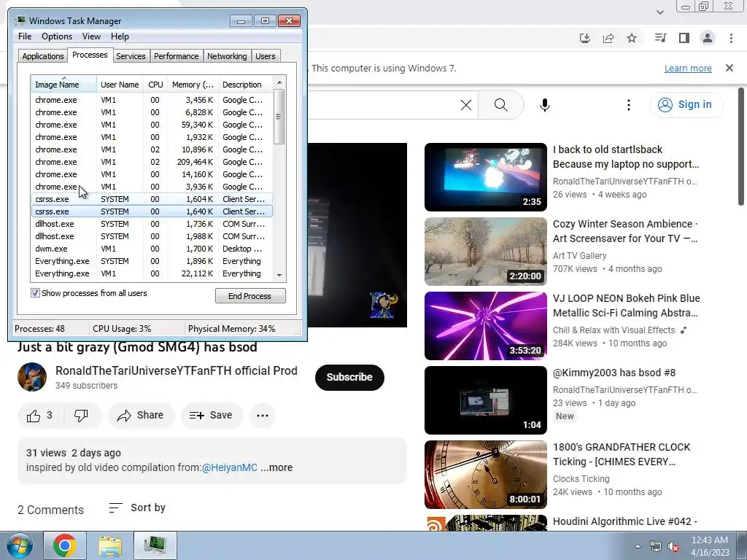
Task: Sort processes by Memory column
Action: coord(193,85)
